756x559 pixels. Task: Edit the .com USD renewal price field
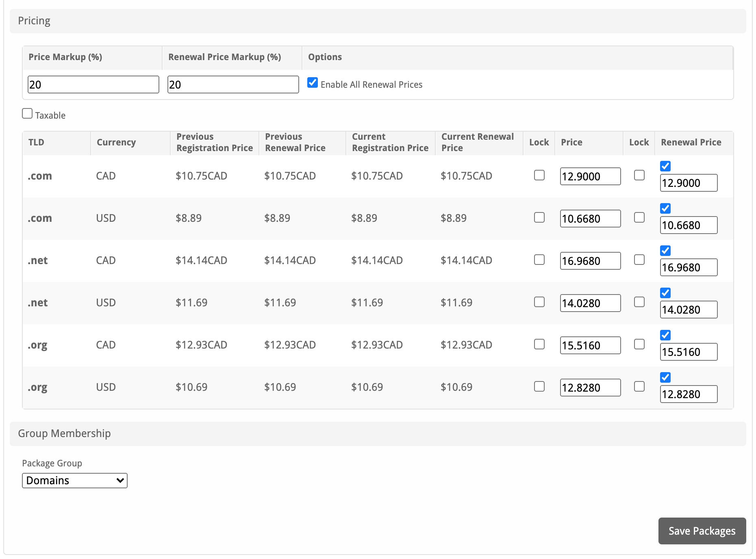pos(688,225)
